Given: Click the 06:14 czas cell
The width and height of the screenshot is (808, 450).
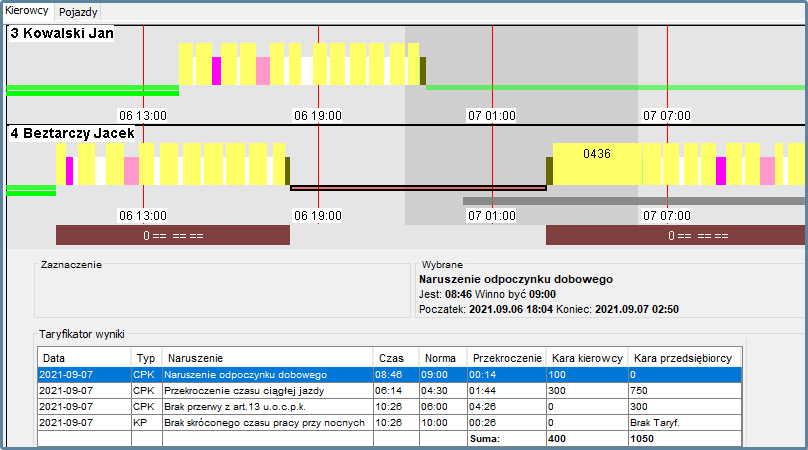Looking at the screenshot, I should pos(396,391).
